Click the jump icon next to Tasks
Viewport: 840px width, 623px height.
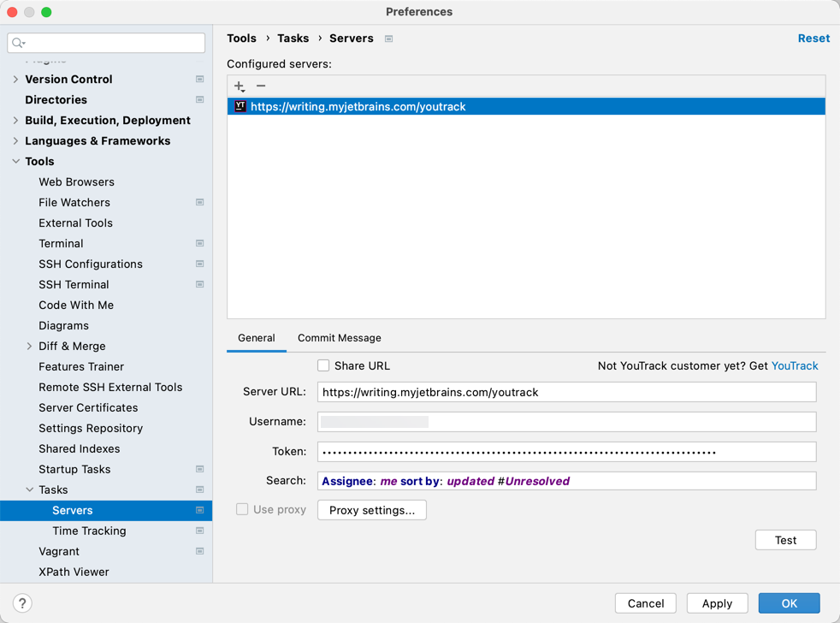pyautogui.click(x=199, y=489)
